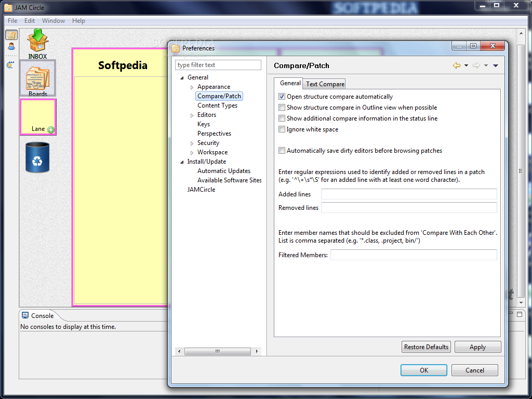Click the tree scrollbar left arrow
This screenshot has height=399, width=532.
tap(179, 352)
